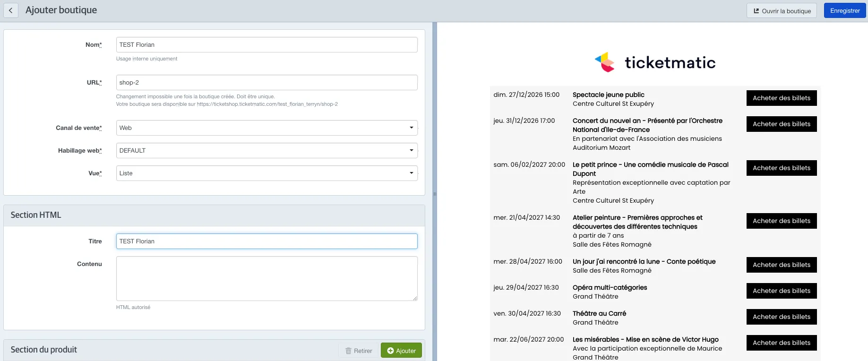Click the 'Section du produit' heading
Screen dimensions: 868x361
44,350
